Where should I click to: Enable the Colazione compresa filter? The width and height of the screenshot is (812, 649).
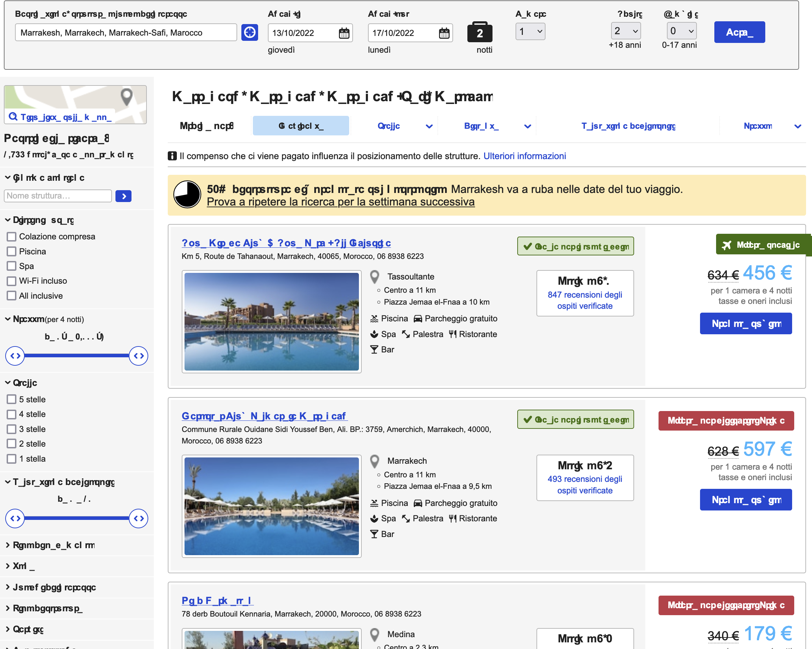click(12, 237)
